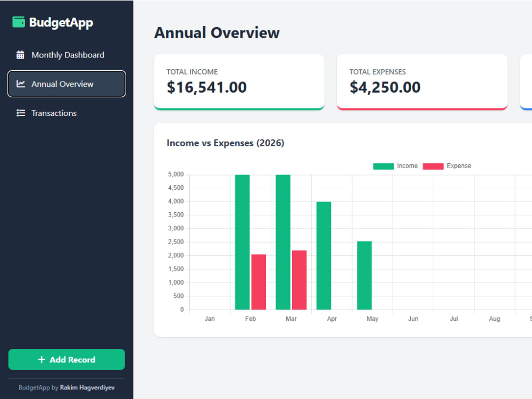
Task: Click the February green income bar
Action: click(x=242, y=242)
